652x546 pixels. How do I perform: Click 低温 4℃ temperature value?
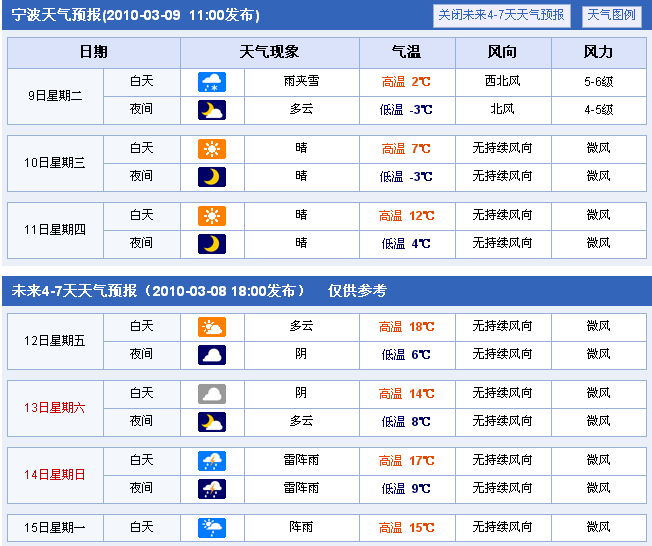click(x=406, y=244)
